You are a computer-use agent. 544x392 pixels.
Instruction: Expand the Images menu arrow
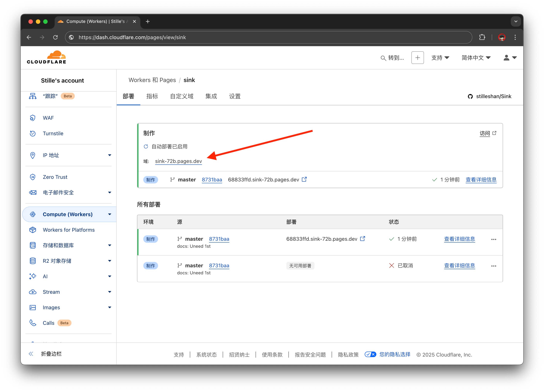tap(110, 308)
